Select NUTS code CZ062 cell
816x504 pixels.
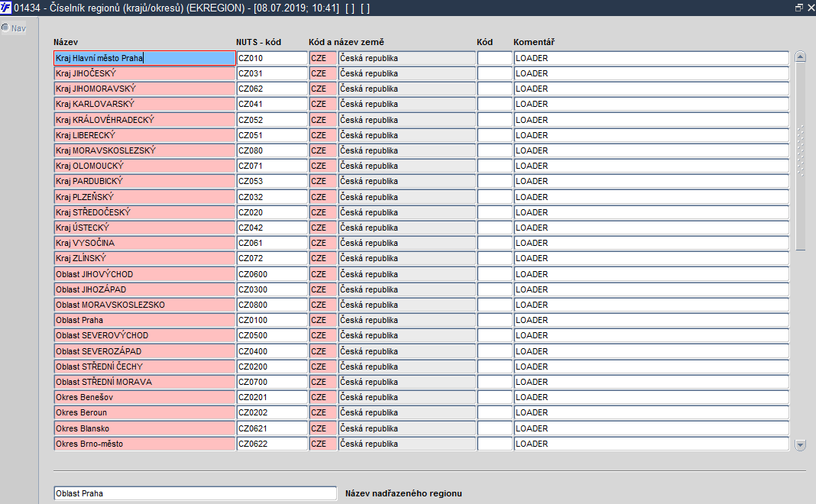coord(272,89)
